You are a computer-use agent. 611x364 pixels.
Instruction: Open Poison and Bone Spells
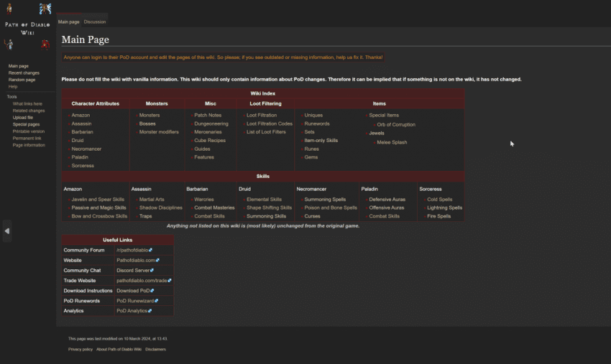point(331,208)
